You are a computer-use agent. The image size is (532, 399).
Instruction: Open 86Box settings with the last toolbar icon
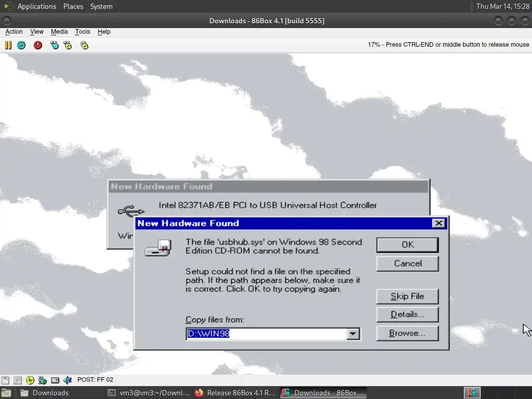click(x=84, y=45)
